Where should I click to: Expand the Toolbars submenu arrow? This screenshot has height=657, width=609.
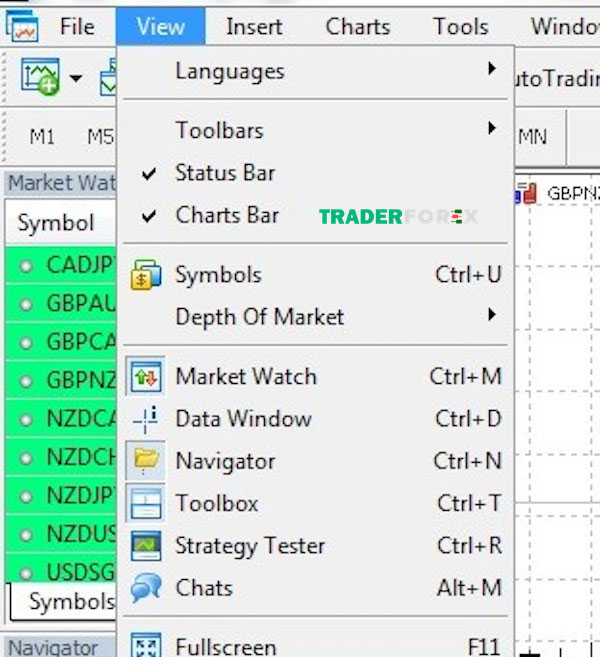[x=492, y=128]
